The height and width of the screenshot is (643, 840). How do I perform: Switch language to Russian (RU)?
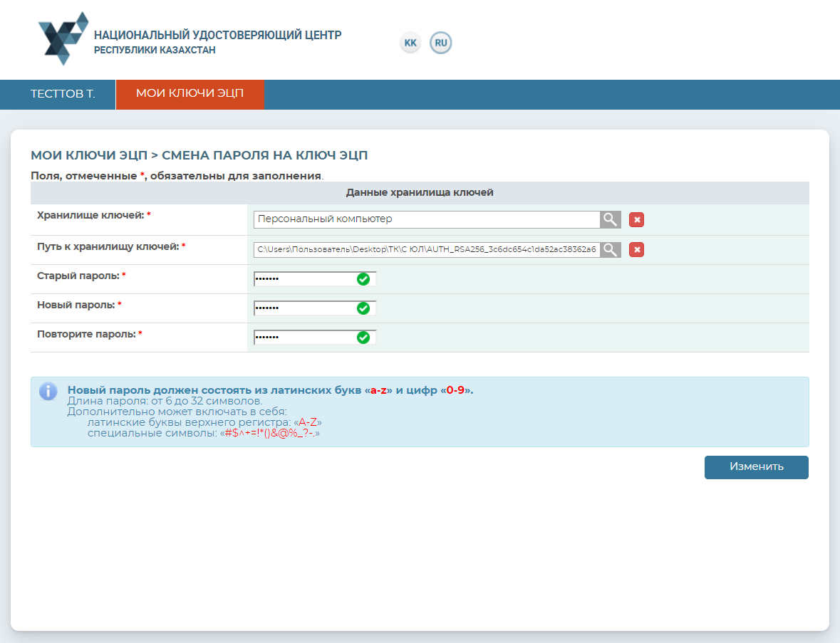[x=441, y=43]
